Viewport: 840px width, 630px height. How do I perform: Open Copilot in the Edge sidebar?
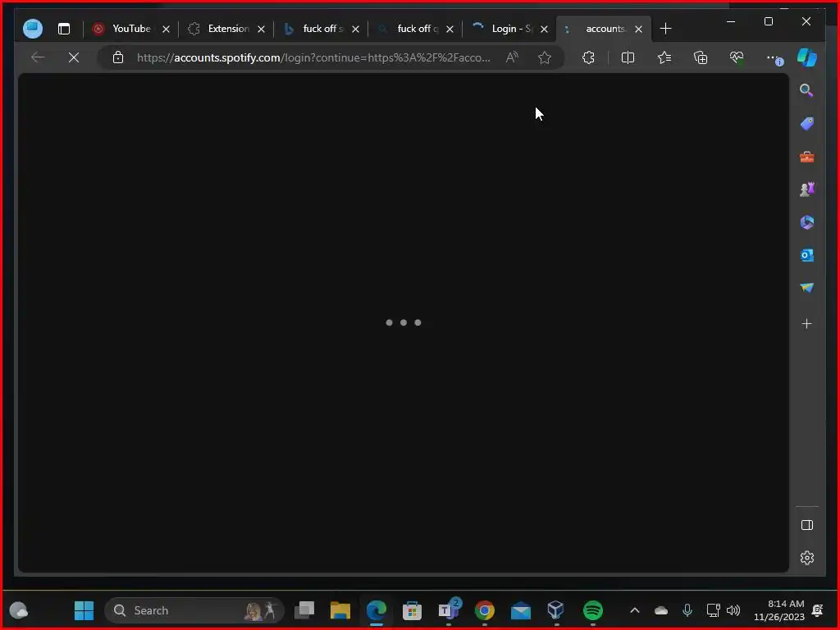(x=807, y=57)
